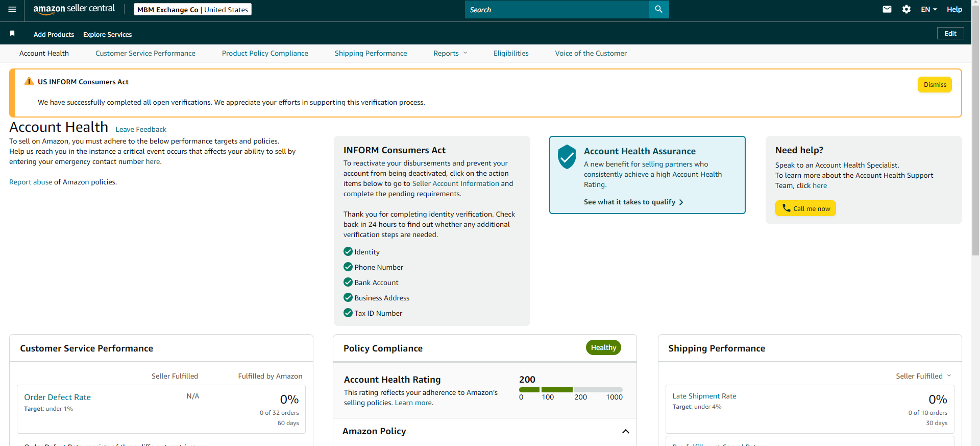Image resolution: width=980 pixels, height=446 pixels.
Task: Expand the Reports menu dropdown
Action: [x=450, y=53]
